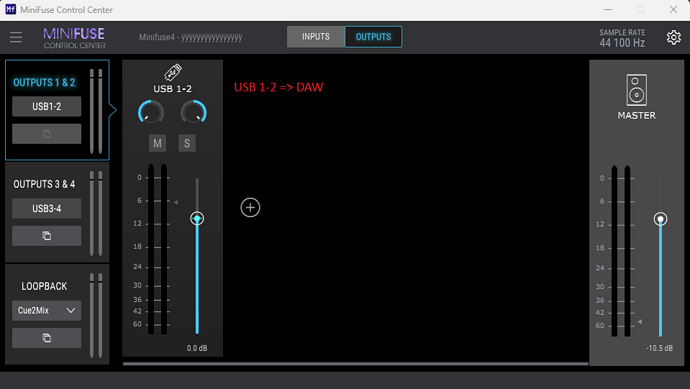Select the OUTPUTS tab

click(373, 37)
